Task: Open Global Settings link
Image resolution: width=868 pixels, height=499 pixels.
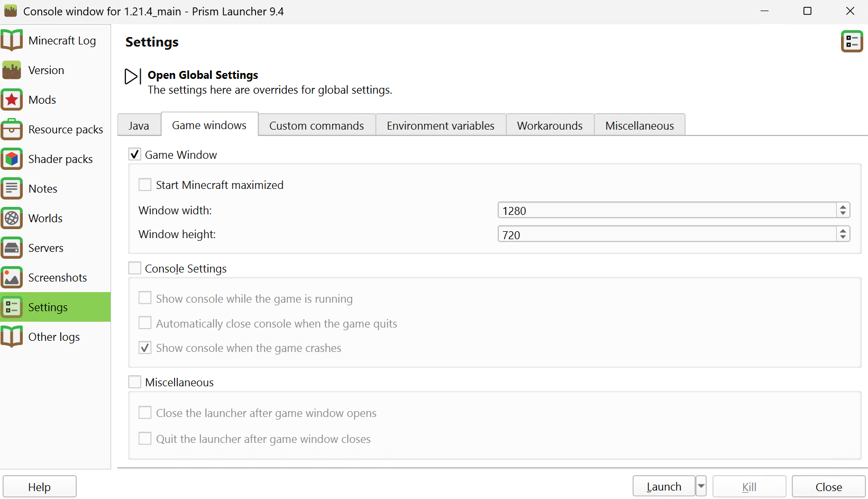Action: (203, 75)
